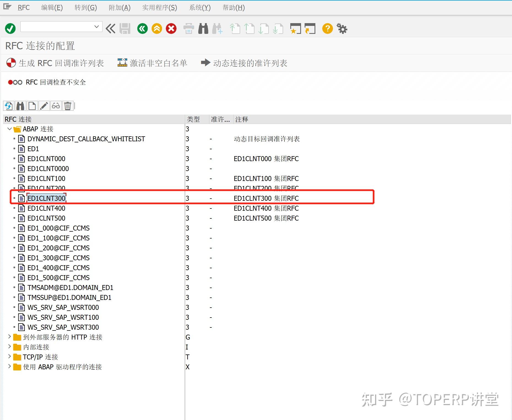Open customize local layout settings icon
This screenshot has height=420, width=512.
[x=342, y=28]
